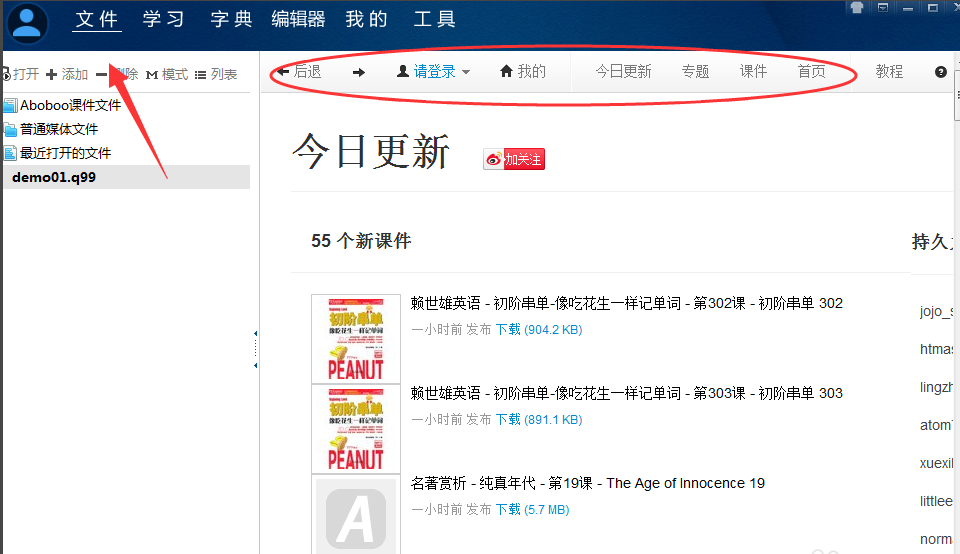This screenshot has width=960, height=554.
Task: Select the demo01.q99 file
Action: pyautogui.click(x=54, y=177)
